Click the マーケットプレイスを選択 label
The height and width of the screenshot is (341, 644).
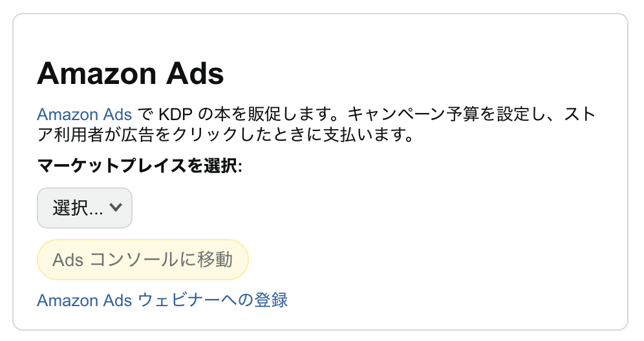pyautogui.click(x=140, y=165)
